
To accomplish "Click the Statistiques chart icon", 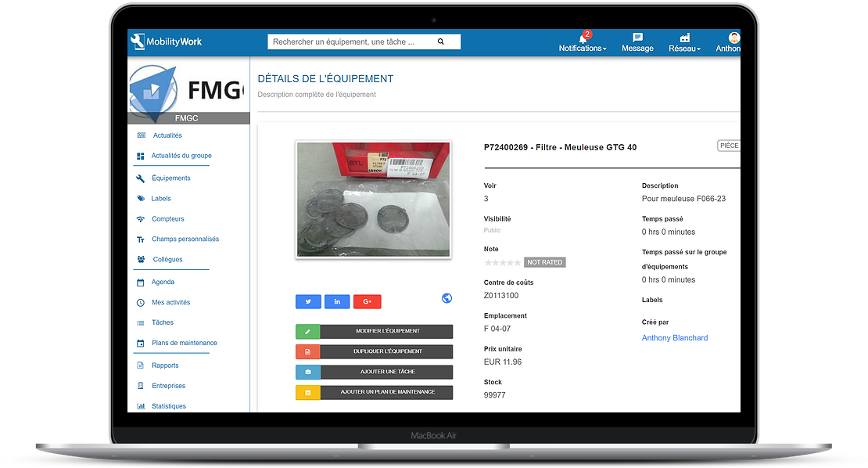I will coord(141,406).
